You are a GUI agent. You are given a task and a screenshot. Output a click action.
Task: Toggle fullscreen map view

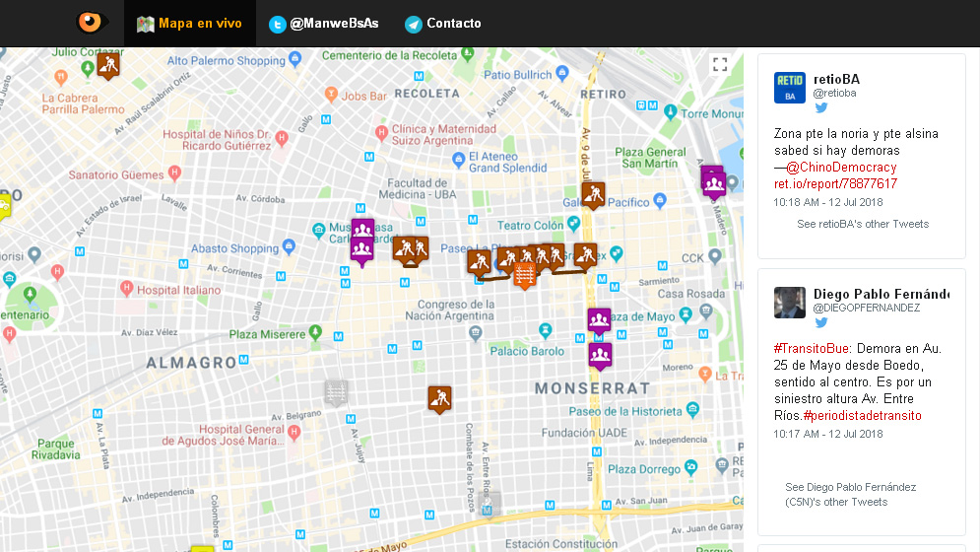coord(720,64)
